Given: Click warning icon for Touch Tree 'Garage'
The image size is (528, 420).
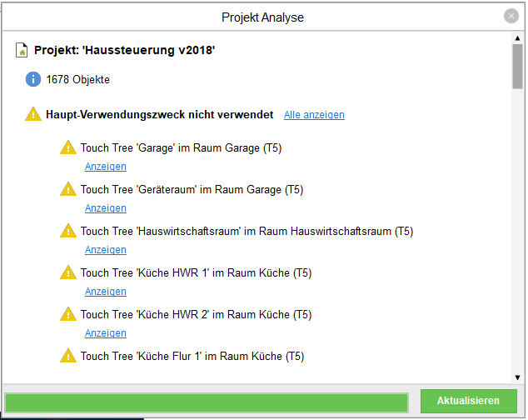Looking at the screenshot, I should [x=68, y=147].
